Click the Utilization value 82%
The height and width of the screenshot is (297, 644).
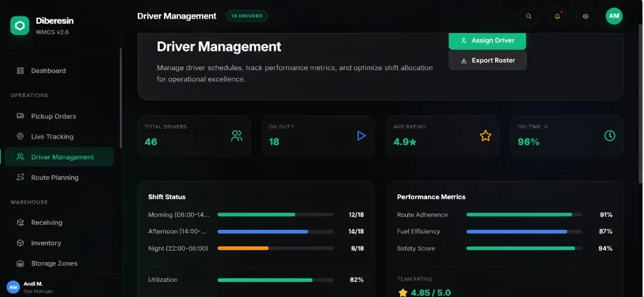(x=357, y=280)
